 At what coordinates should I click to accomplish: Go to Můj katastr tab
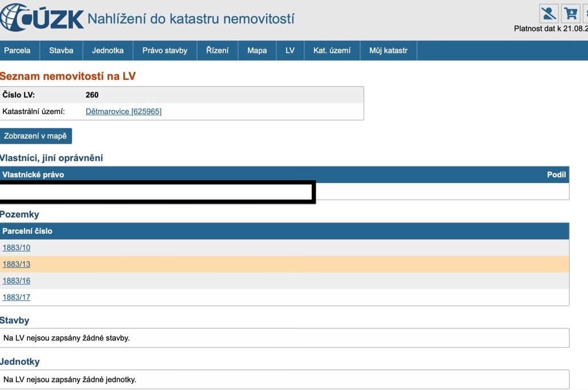pyautogui.click(x=388, y=50)
